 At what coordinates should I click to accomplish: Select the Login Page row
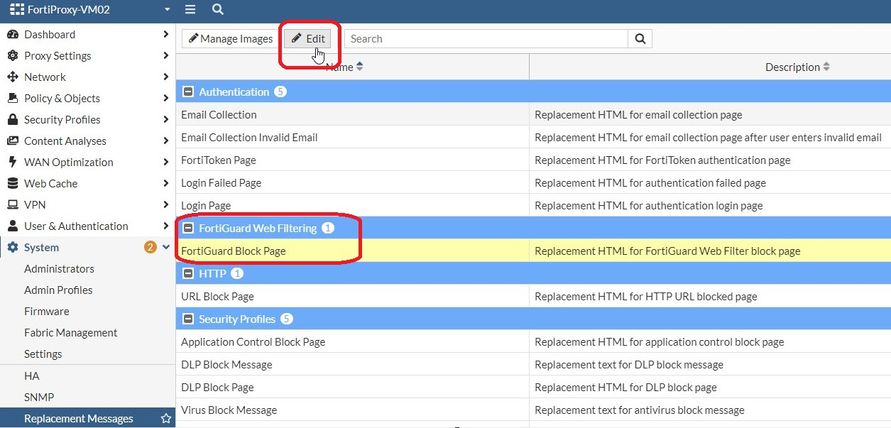pos(533,206)
